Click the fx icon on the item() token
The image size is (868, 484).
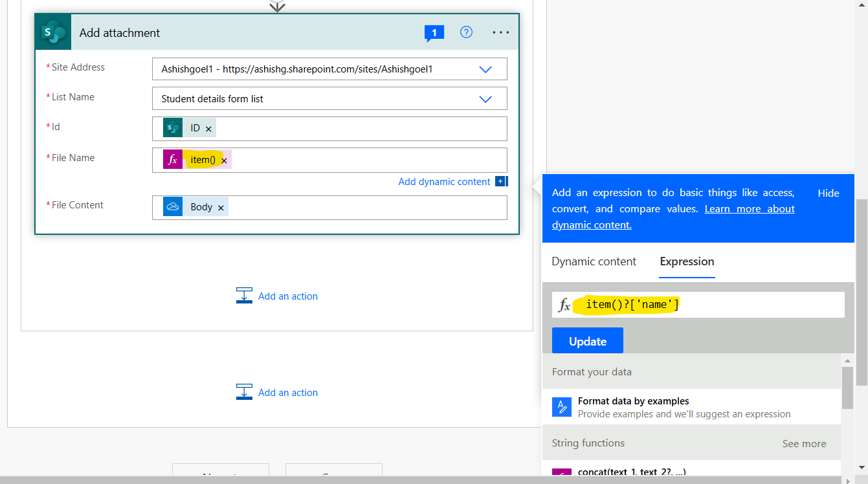point(172,159)
